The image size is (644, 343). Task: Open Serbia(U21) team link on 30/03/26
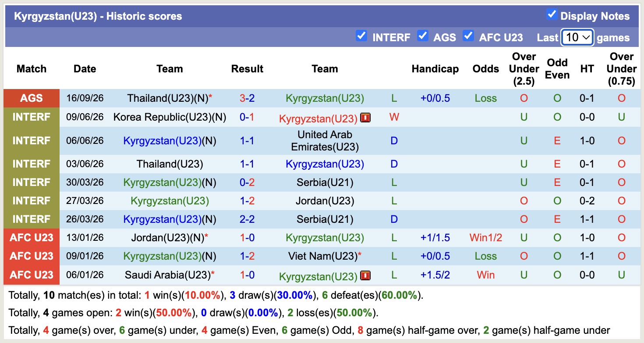coord(325,182)
